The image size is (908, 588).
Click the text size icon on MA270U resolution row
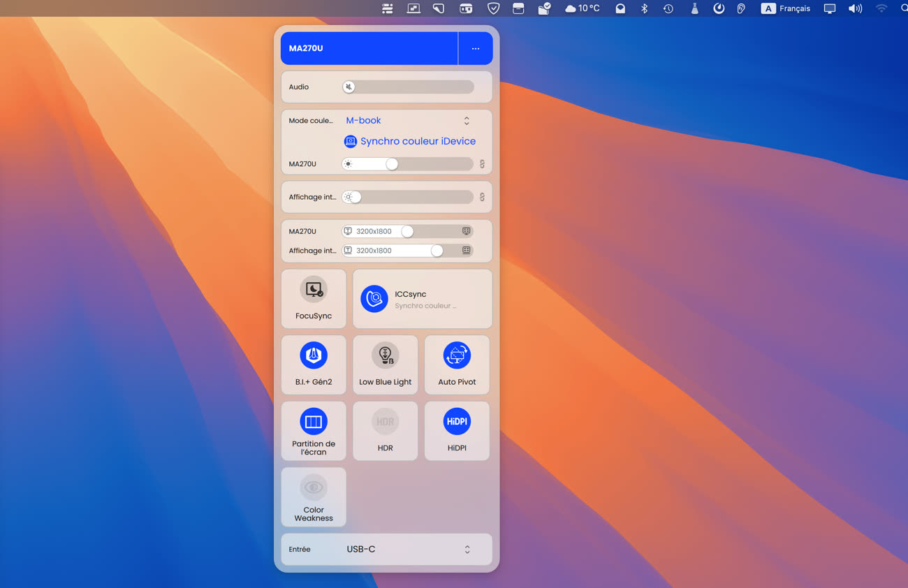point(348,231)
